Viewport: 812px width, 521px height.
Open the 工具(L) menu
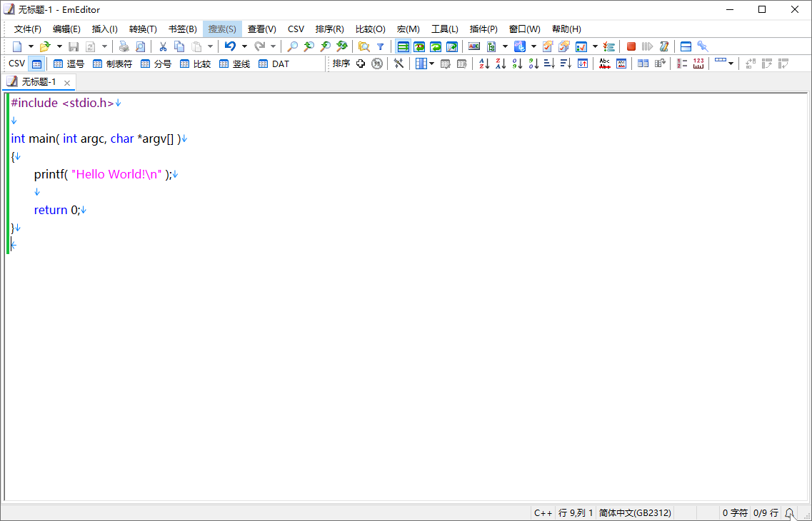click(x=444, y=29)
